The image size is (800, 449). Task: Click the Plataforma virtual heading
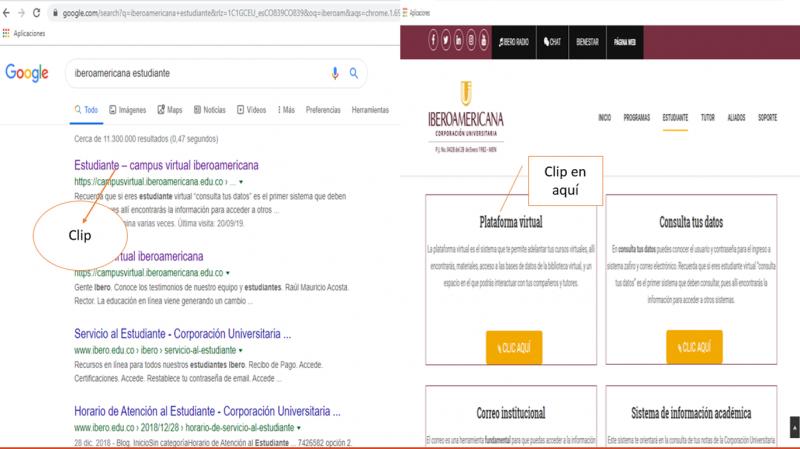pyautogui.click(x=511, y=222)
